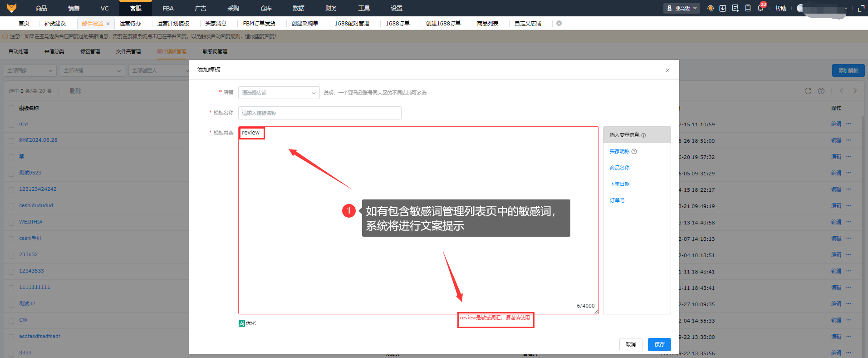Check the box for template 233632
Image resolution: width=868 pixels, height=358 pixels.
[x=11, y=255]
